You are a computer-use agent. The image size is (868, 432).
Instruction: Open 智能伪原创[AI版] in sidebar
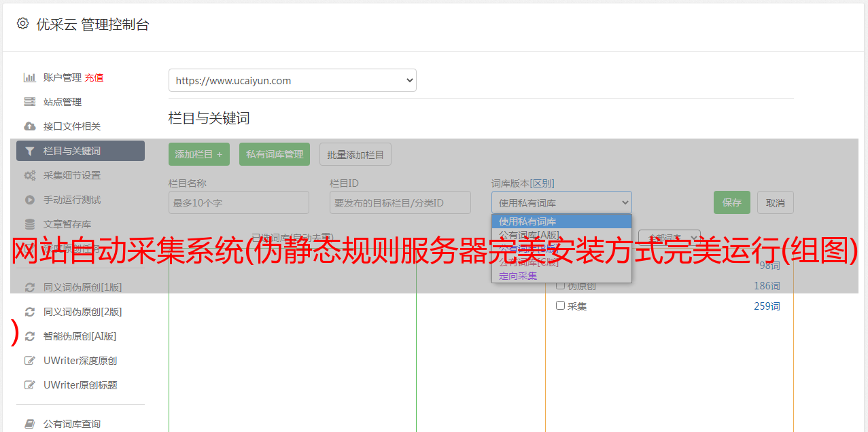click(x=80, y=336)
